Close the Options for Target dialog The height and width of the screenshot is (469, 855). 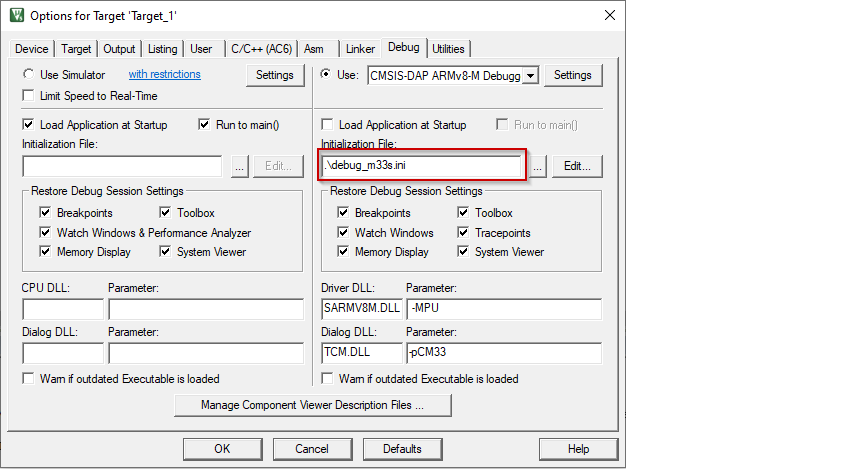(x=609, y=15)
